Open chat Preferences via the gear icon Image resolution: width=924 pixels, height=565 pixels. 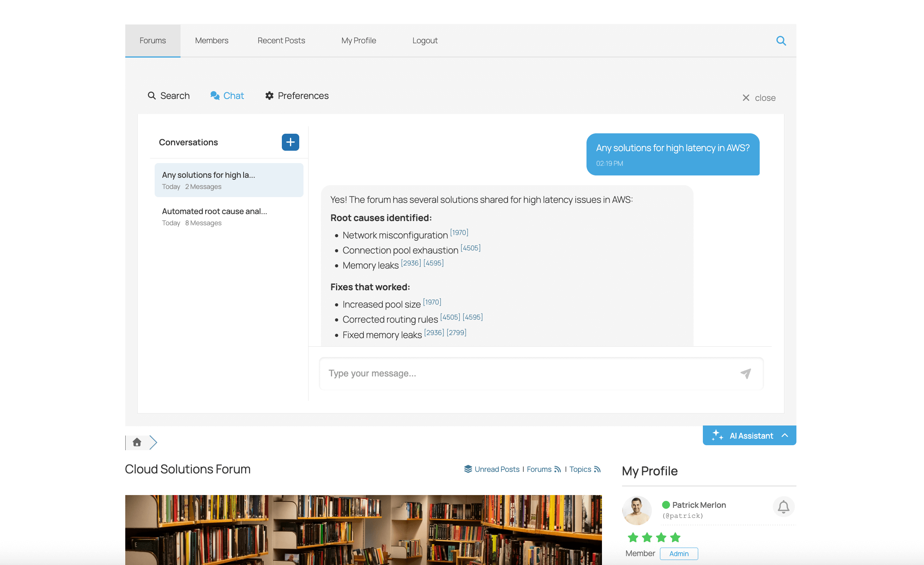pyautogui.click(x=269, y=95)
